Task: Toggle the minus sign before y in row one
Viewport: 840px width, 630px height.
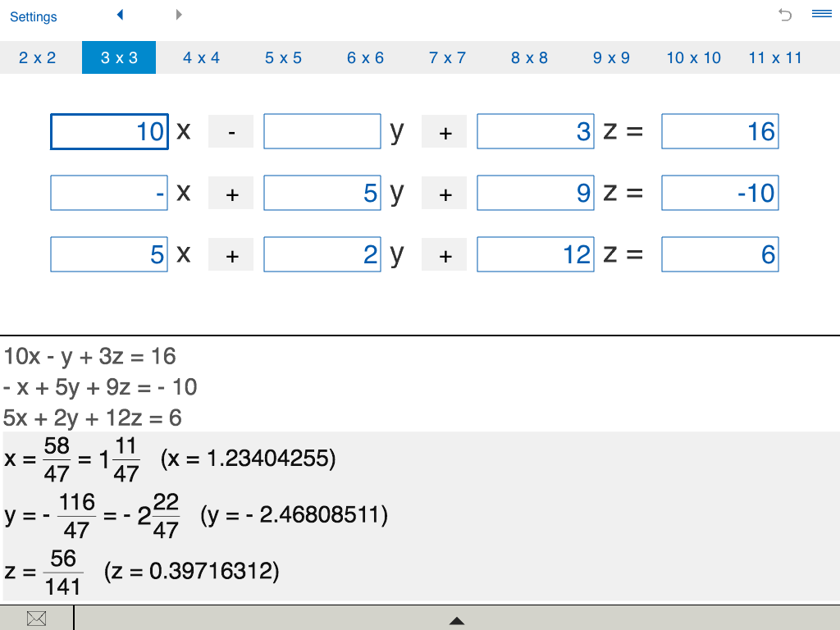Action: [x=231, y=132]
